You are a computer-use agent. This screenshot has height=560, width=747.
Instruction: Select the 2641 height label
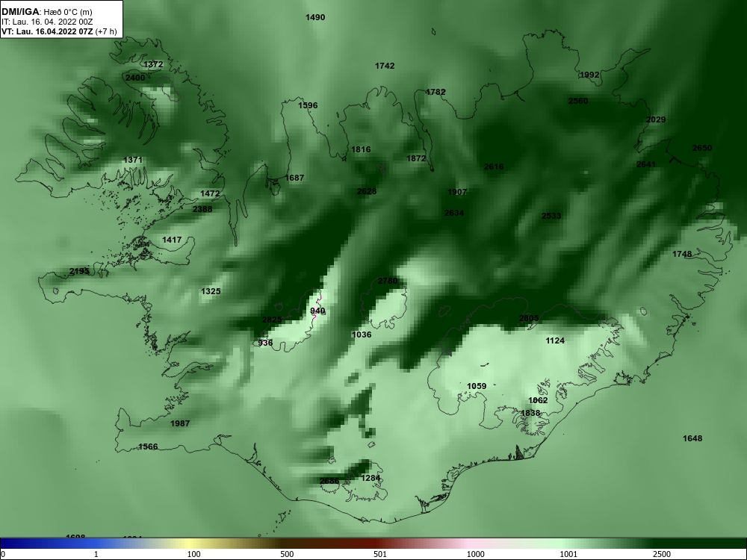pyautogui.click(x=646, y=164)
